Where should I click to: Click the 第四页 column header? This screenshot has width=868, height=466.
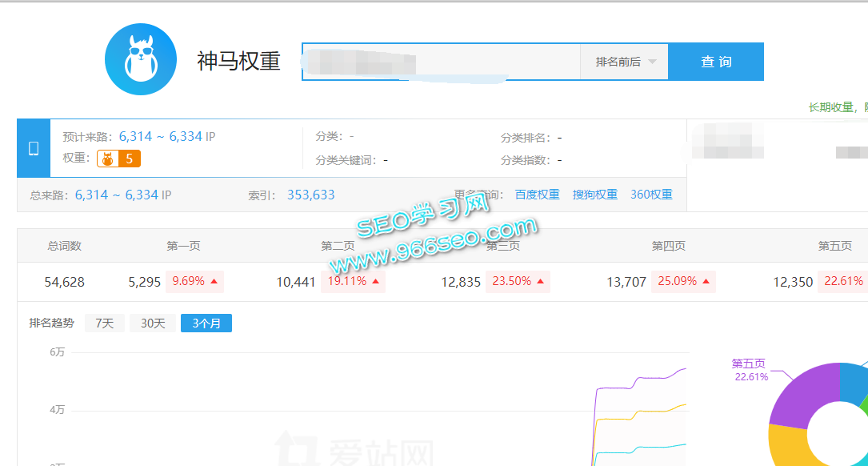(x=668, y=246)
